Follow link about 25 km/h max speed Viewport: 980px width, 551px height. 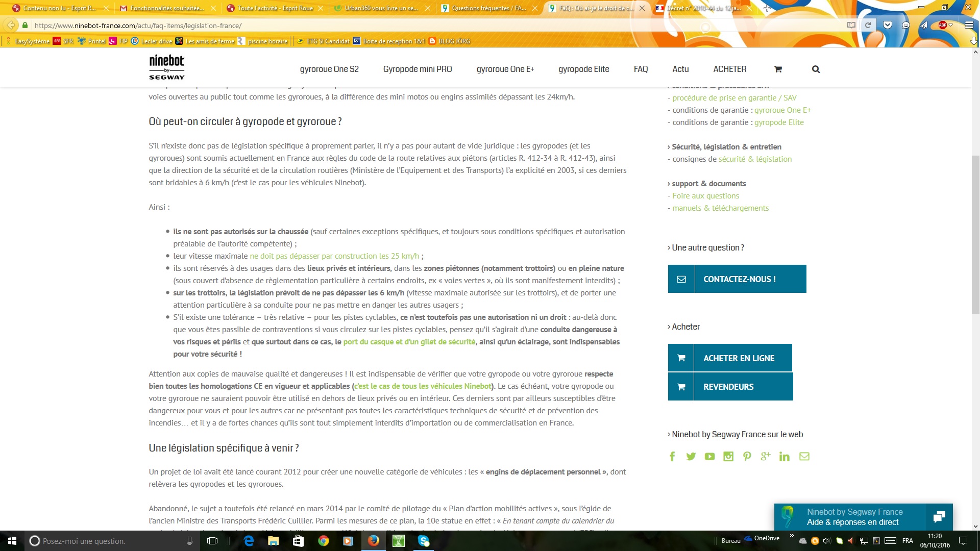click(334, 256)
